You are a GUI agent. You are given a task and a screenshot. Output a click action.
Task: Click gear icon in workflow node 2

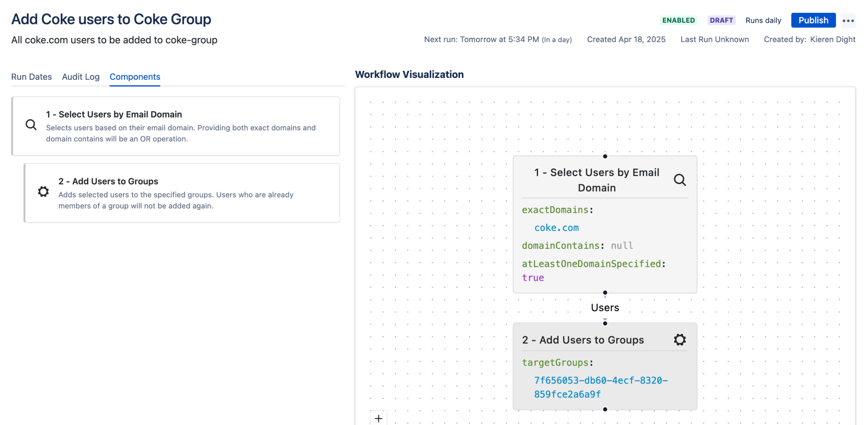click(680, 340)
